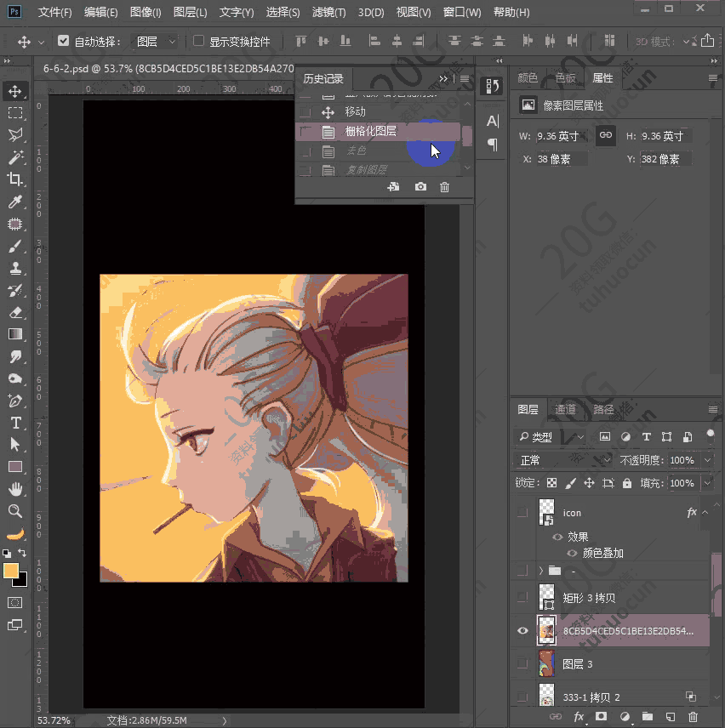The width and height of the screenshot is (725, 728).
Task: Open the 图层 auto-select dropdown
Action: tap(155, 42)
